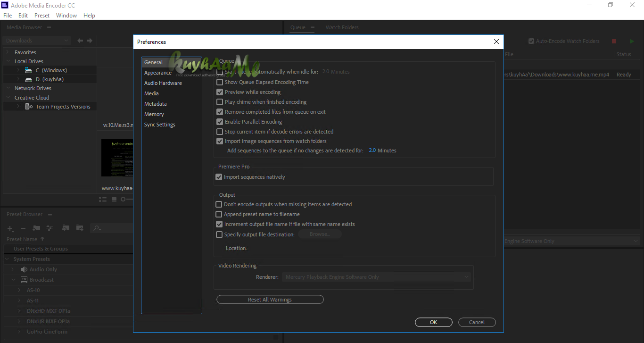Screen dimensions: 644x343
Task: Stop the queue using red stop icon
Action: [614, 41]
